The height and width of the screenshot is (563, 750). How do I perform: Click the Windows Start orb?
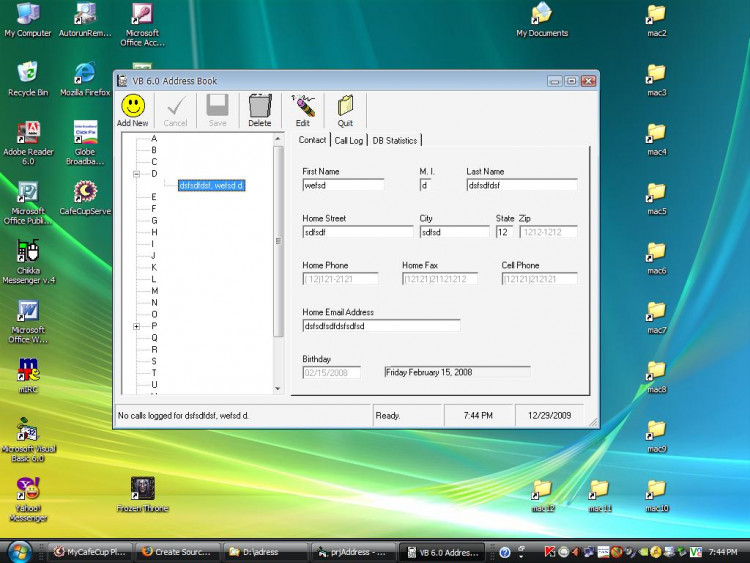(19, 552)
